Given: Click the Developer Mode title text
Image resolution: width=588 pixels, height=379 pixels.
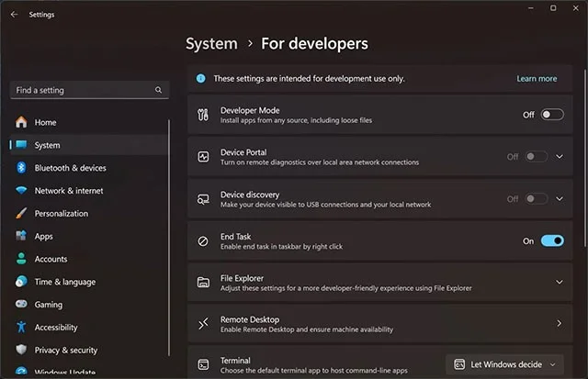Looking at the screenshot, I should (x=250, y=110).
